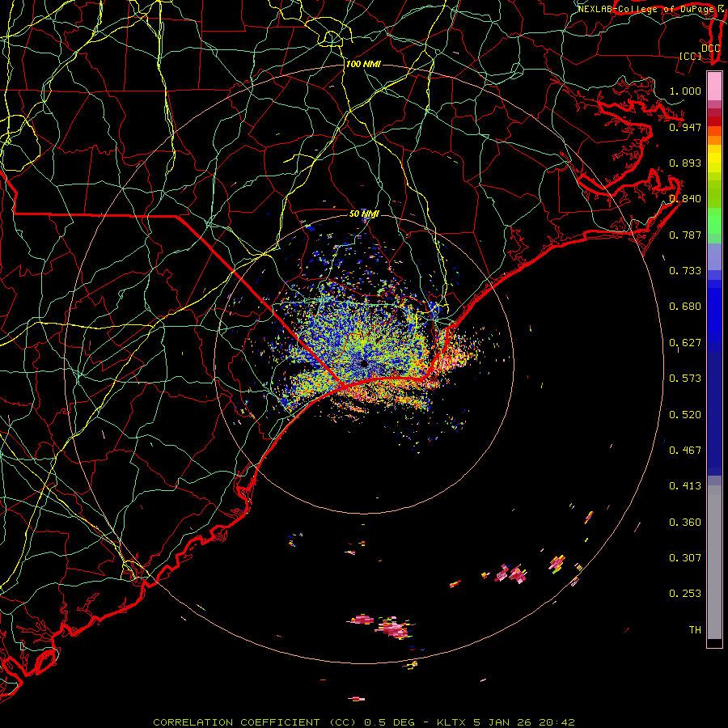
Task: Click the 0.307 scale value
Action: point(685,558)
